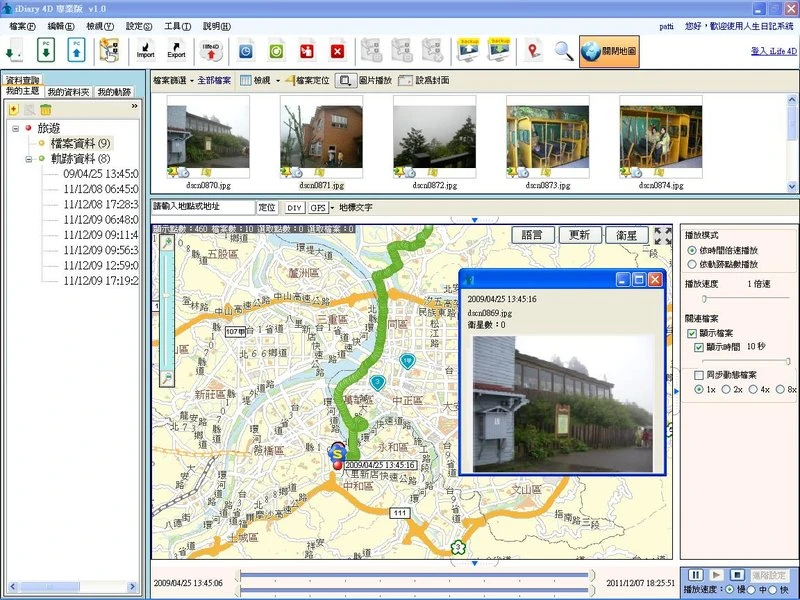Pause playback with the pause button
Viewport: 800px width, 600px height.
pos(693,575)
